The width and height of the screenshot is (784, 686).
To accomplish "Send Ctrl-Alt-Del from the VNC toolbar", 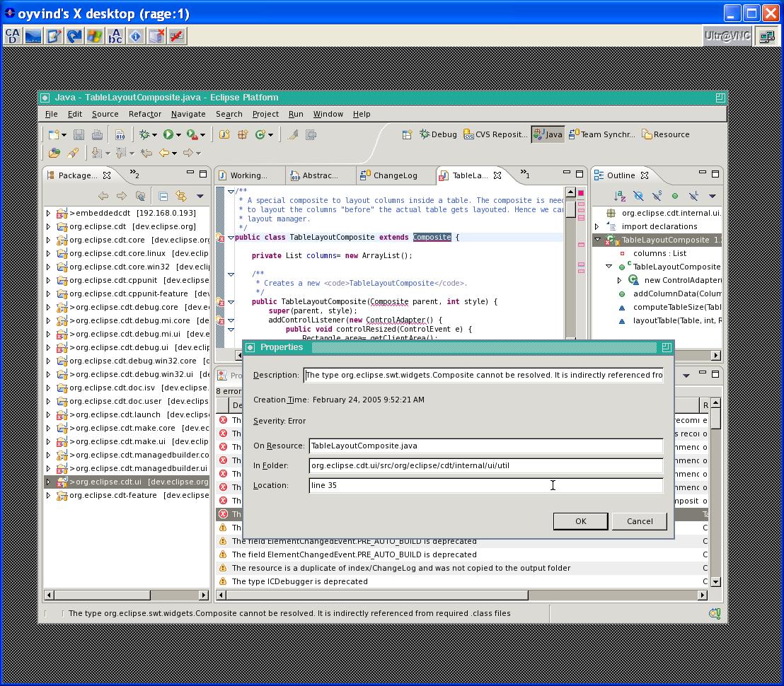I will [x=13, y=36].
